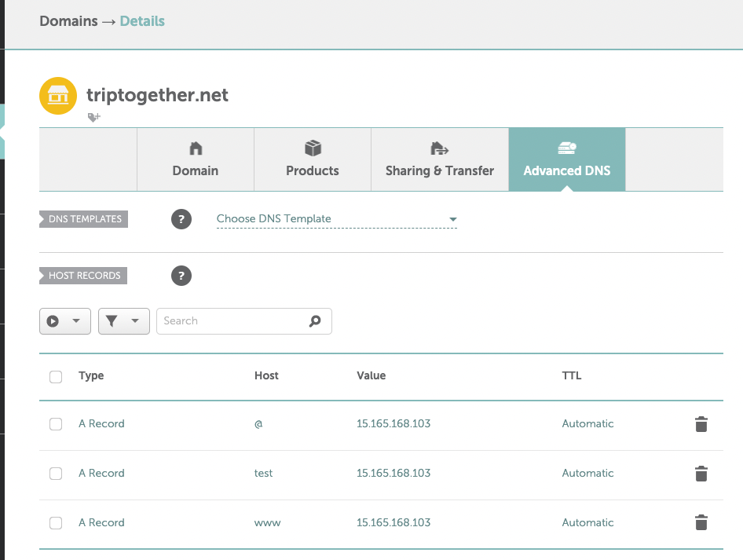Screen dimensions: 743x560
Task: Edit the 'www' host value
Action: (267, 523)
